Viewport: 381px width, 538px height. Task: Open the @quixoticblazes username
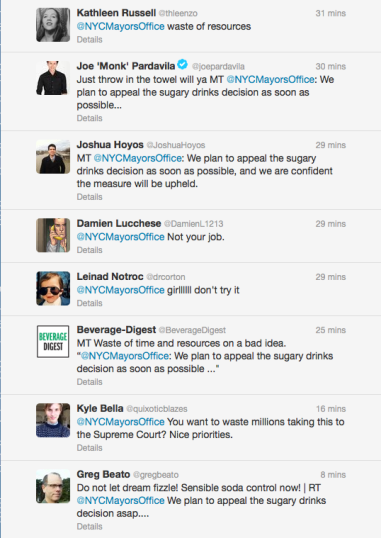pos(157,409)
